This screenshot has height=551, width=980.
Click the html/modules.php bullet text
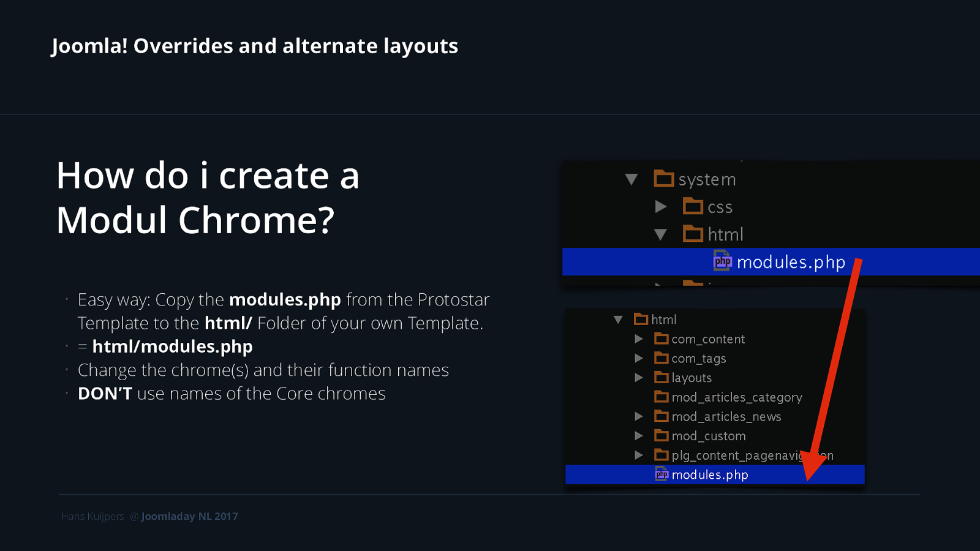coord(172,347)
